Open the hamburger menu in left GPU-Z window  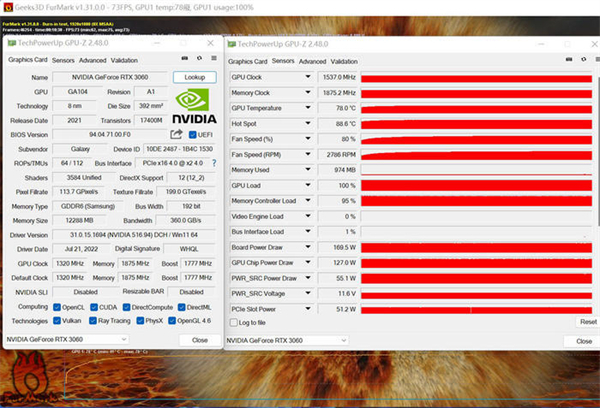click(x=214, y=58)
